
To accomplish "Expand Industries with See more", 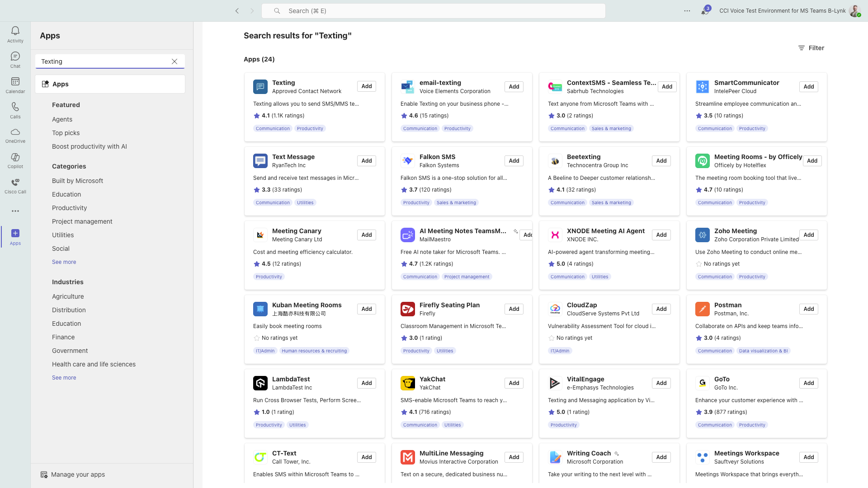I will click(x=64, y=378).
